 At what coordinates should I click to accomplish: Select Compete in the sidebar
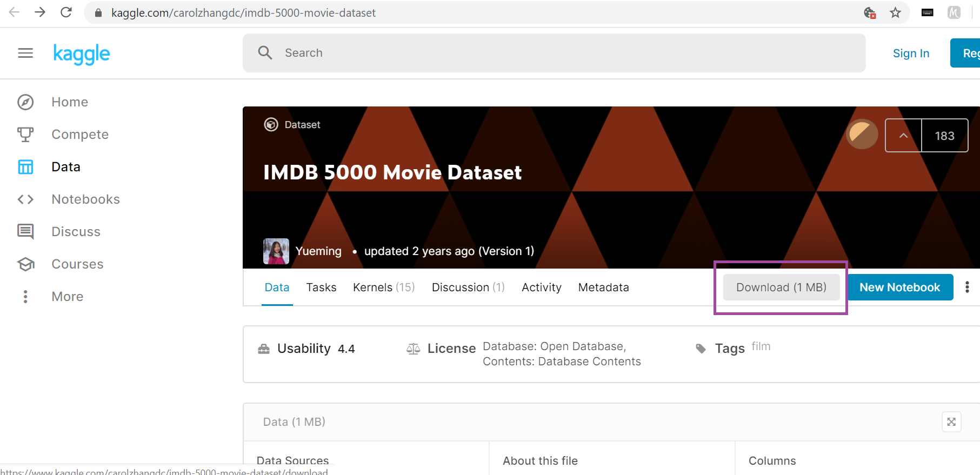tap(80, 135)
